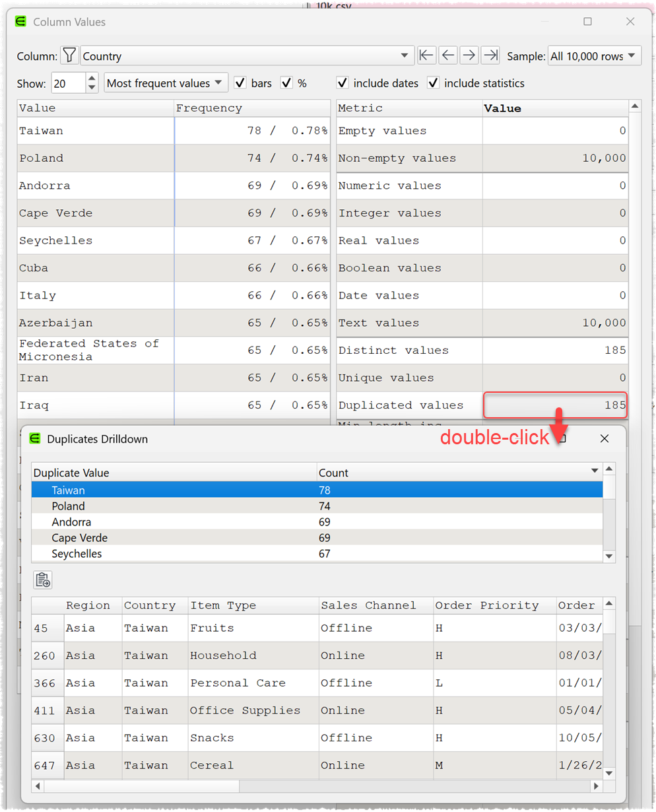Click the green app logo in Column Values titlebar
The height and width of the screenshot is (812, 656).
[x=20, y=21]
